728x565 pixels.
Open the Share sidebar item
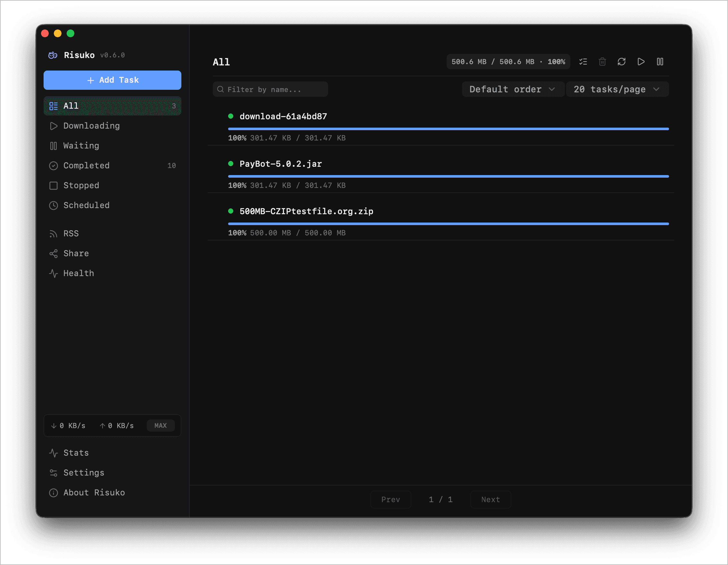pyautogui.click(x=112, y=254)
